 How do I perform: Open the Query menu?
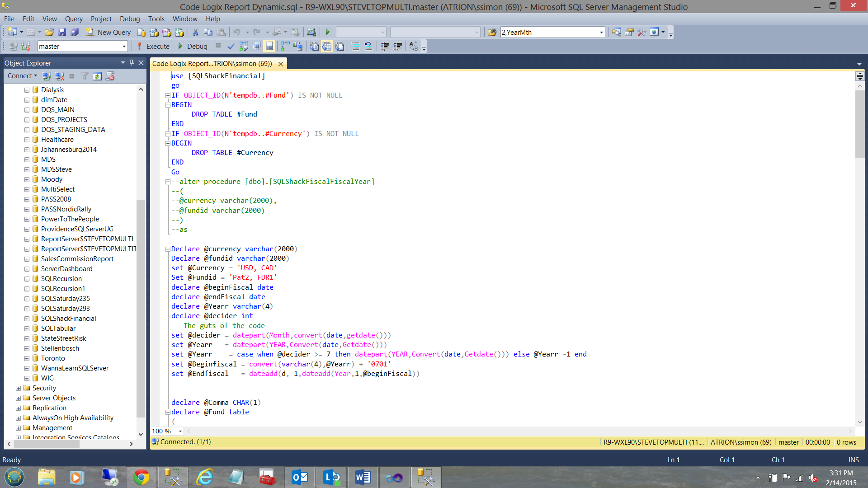point(74,19)
